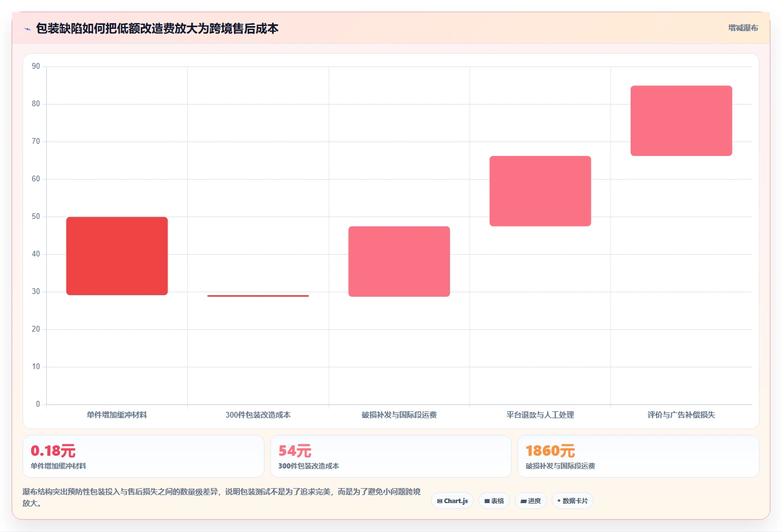Screen dimensions: 782x532
Task: Click the chart title 包装缺陷如何把低额改造费放大
Action: pyautogui.click(x=157, y=28)
